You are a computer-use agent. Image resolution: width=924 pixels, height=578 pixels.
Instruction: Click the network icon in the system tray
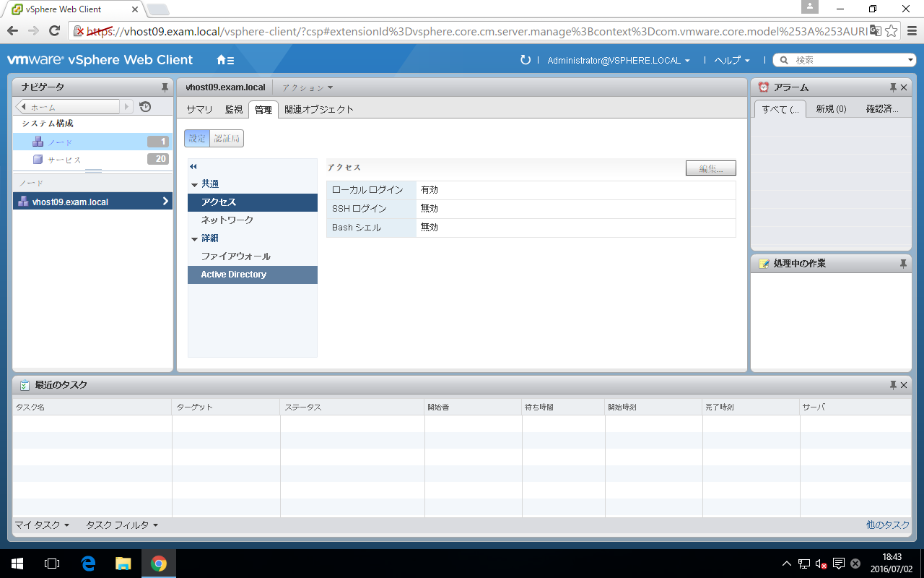(x=804, y=564)
